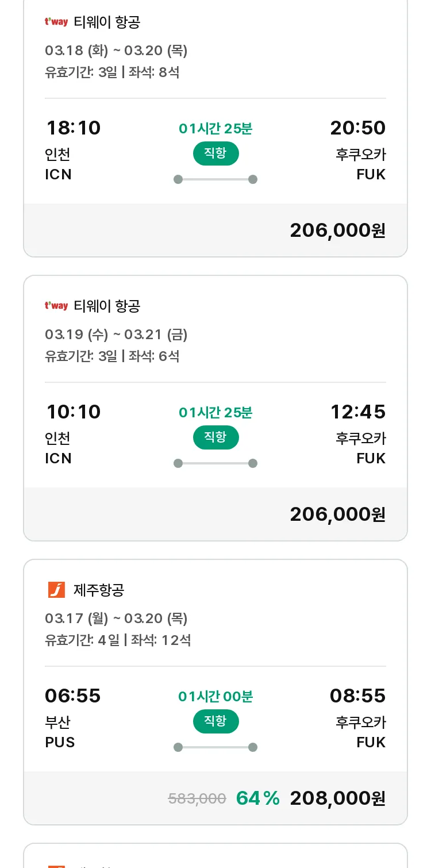Tap route line under 18:10 flight duration
Viewport: 431px width, 868px height.
[215, 179]
